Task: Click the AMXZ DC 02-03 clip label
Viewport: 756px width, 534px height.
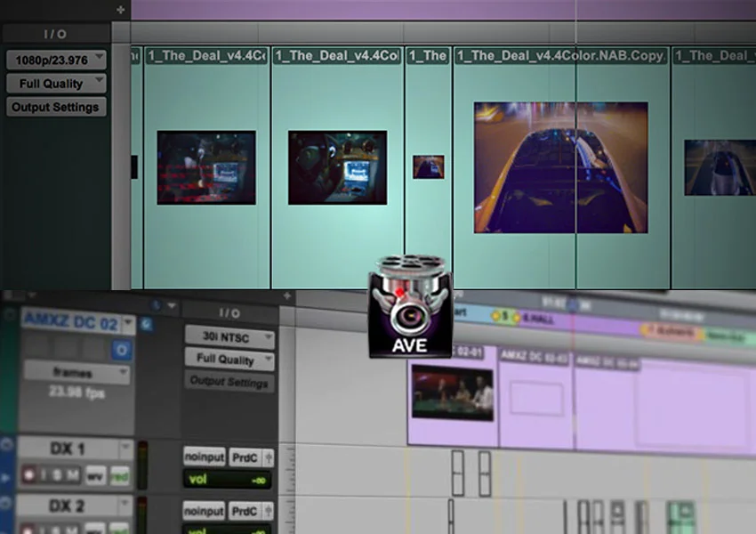Action: point(534,357)
